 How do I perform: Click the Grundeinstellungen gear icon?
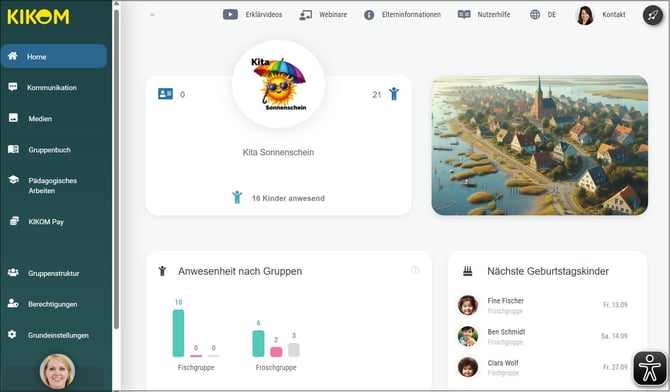click(12, 334)
